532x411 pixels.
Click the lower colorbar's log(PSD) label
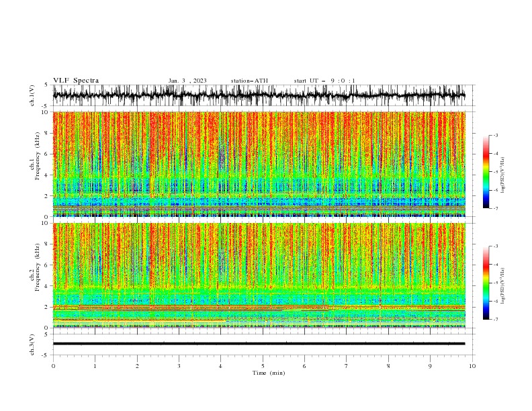pyautogui.click(x=503, y=285)
